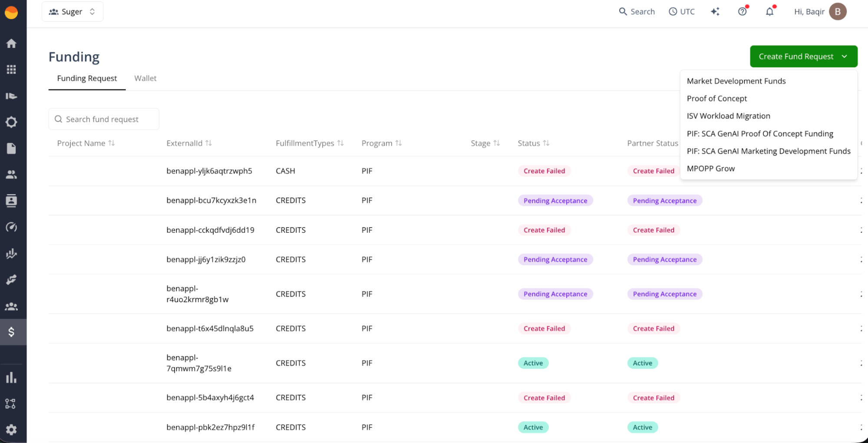The height and width of the screenshot is (443, 868).
Task: Expand the organization switcher showing Suger
Action: click(73, 11)
